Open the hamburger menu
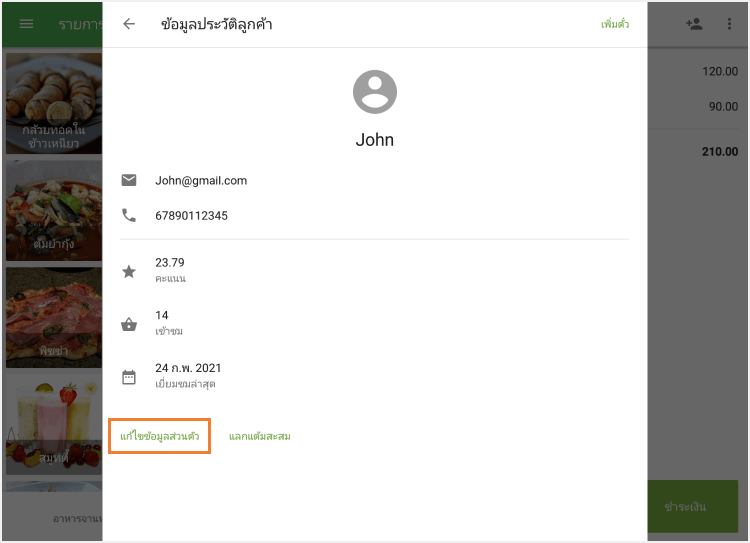The width and height of the screenshot is (750, 543). coord(27,24)
